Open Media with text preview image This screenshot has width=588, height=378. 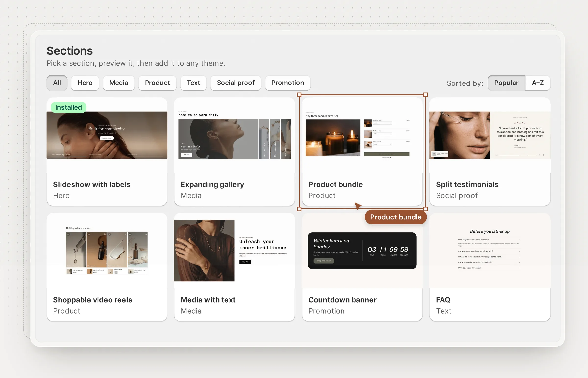click(x=234, y=251)
